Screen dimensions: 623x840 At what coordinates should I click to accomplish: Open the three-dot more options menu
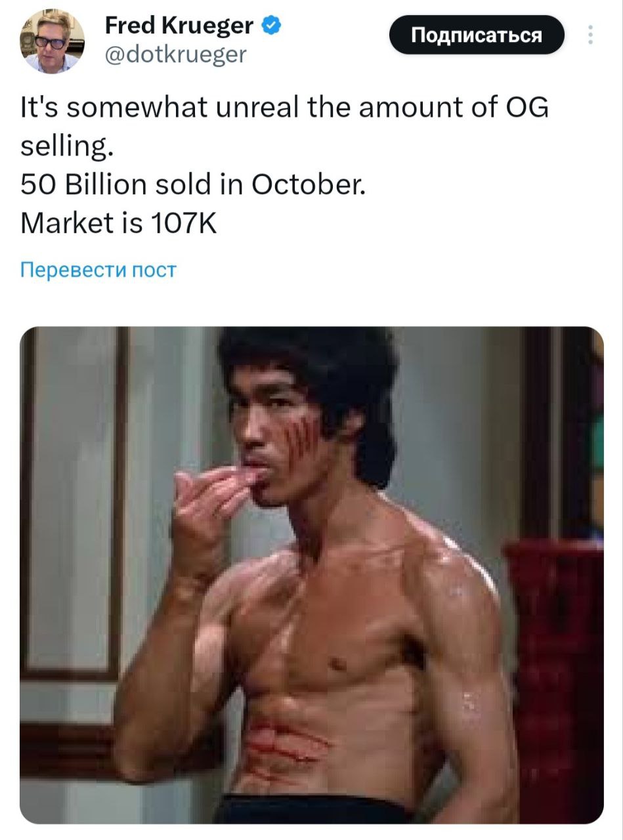tap(591, 35)
